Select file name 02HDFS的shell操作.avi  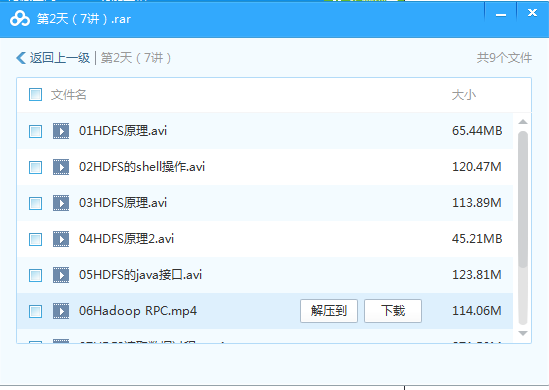click(x=142, y=167)
